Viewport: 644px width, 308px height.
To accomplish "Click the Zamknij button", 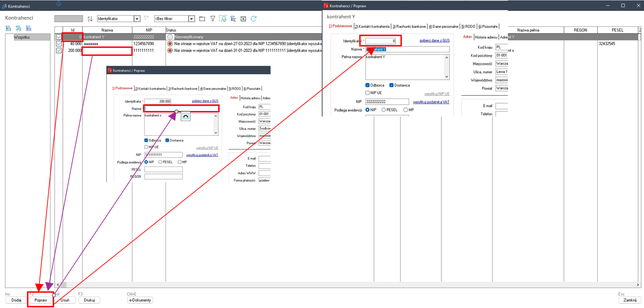I will [630, 300].
